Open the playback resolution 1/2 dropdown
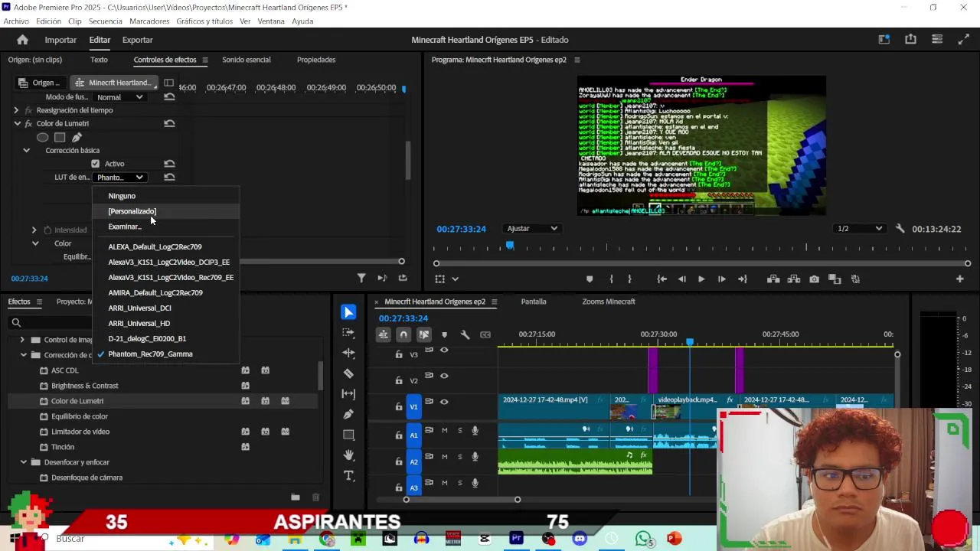This screenshot has height=551, width=980. [x=859, y=229]
